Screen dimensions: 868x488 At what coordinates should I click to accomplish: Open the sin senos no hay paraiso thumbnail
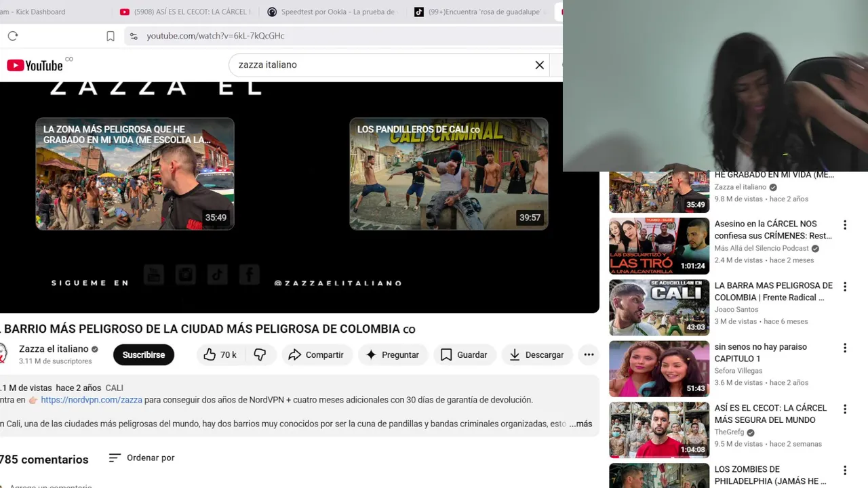(659, 369)
